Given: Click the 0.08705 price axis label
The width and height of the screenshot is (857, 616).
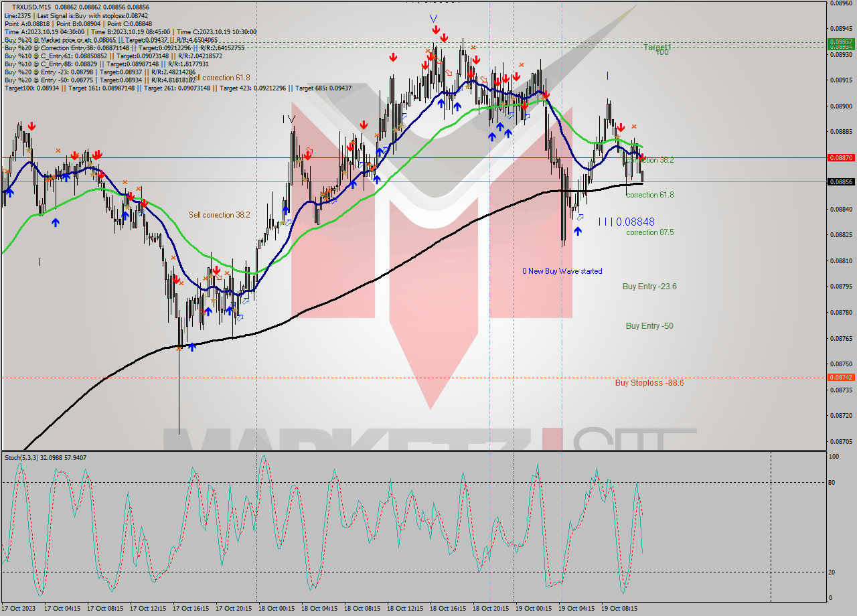Looking at the screenshot, I should tap(841, 441).
